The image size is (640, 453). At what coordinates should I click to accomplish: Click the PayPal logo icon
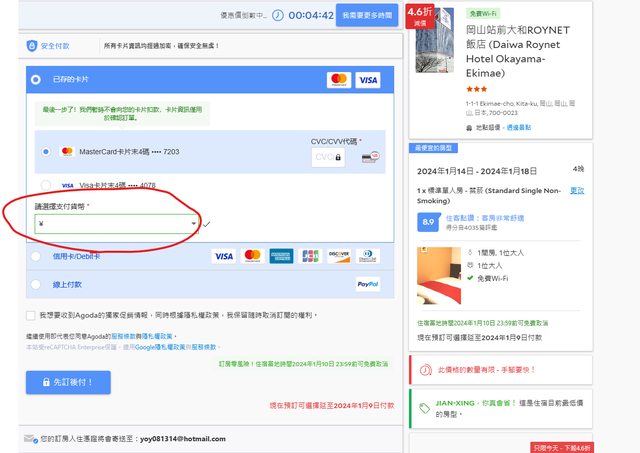coord(367,284)
